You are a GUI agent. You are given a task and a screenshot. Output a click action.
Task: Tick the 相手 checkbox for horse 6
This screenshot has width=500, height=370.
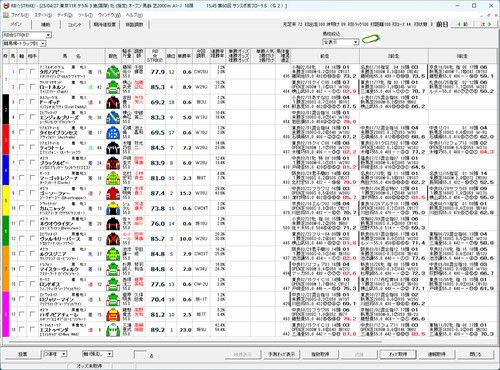click(32, 147)
